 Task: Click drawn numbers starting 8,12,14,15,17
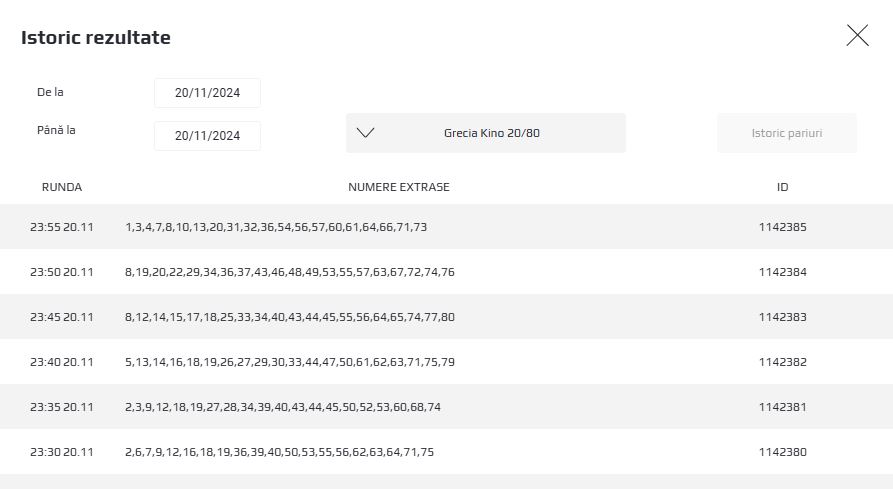pyautogui.click(x=290, y=317)
